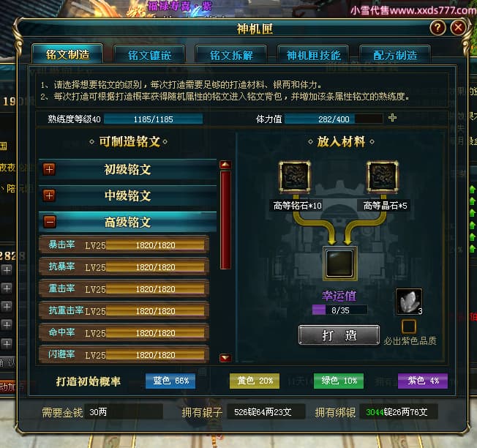Image resolution: width=477 pixels, height=448 pixels.
Task: Click the green plus beside 体力值
Action: point(392,117)
